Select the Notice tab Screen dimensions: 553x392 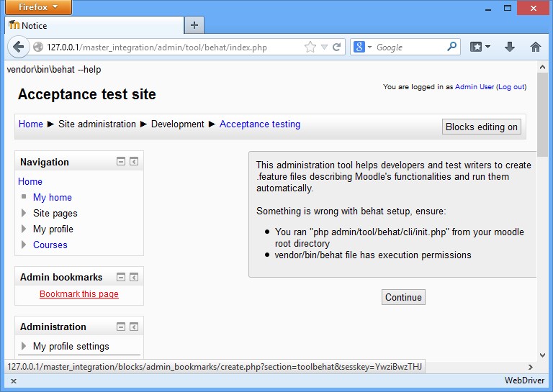[94, 25]
